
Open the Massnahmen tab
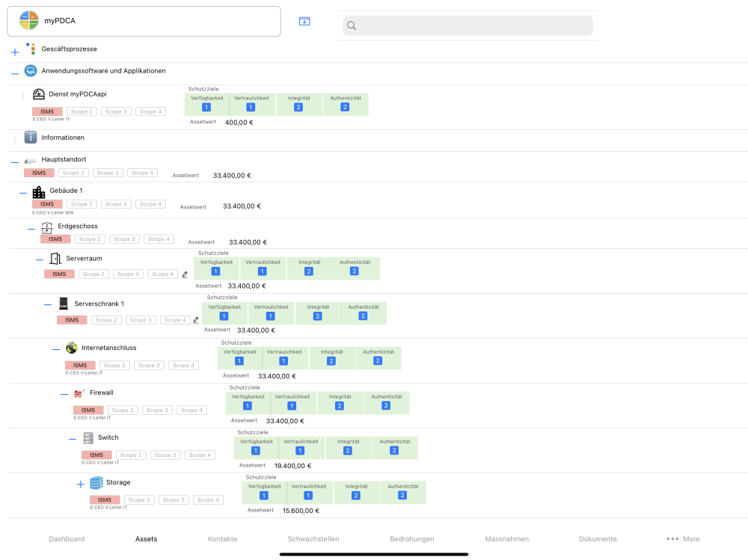pyautogui.click(x=506, y=539)
